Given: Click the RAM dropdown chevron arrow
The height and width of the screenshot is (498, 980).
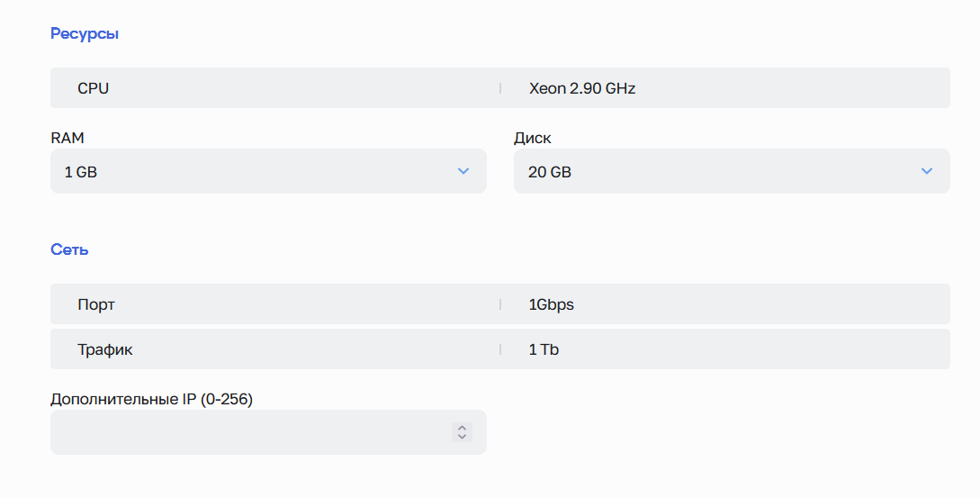Looking at the screenshot, I should point(463,171).
